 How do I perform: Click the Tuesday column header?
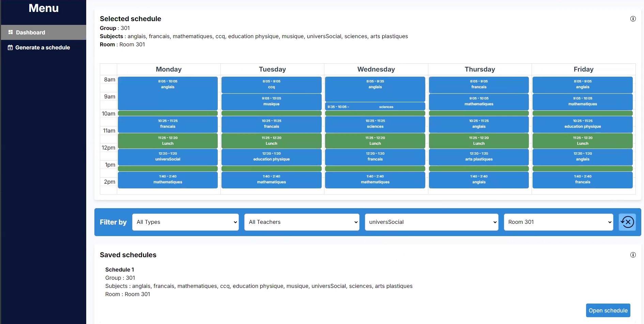click(x=272, y=69)
